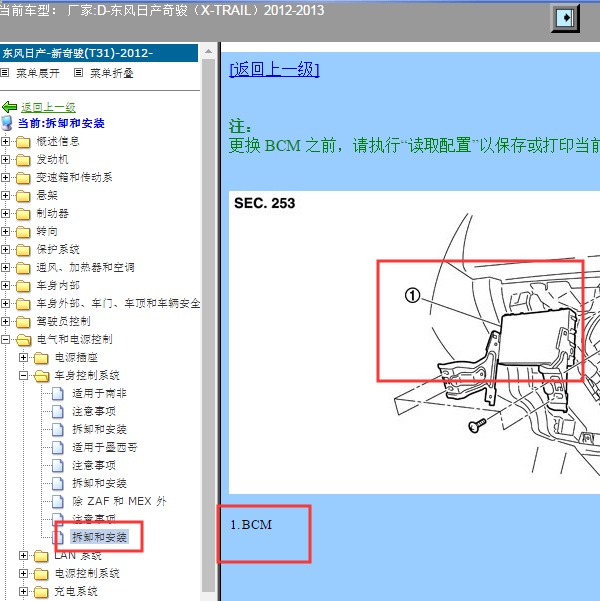600x601 pixels.
Task: Click the 返回上一级 link in content pane
Action: click(x=274, y=69)
